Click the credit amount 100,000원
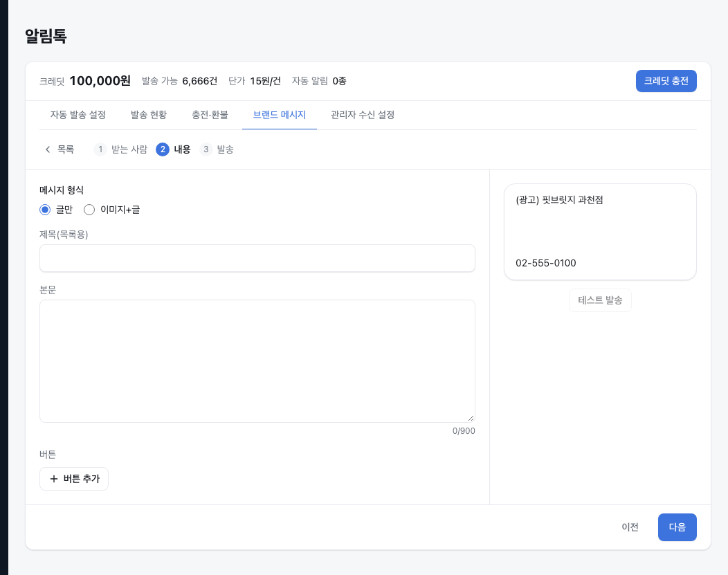This screenshot has height=575, width=728. pyautogui.click(x=100, y=81)
